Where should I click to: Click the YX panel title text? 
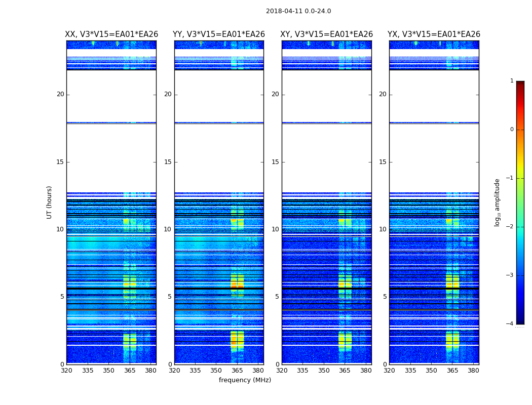[x=434, y=34]
